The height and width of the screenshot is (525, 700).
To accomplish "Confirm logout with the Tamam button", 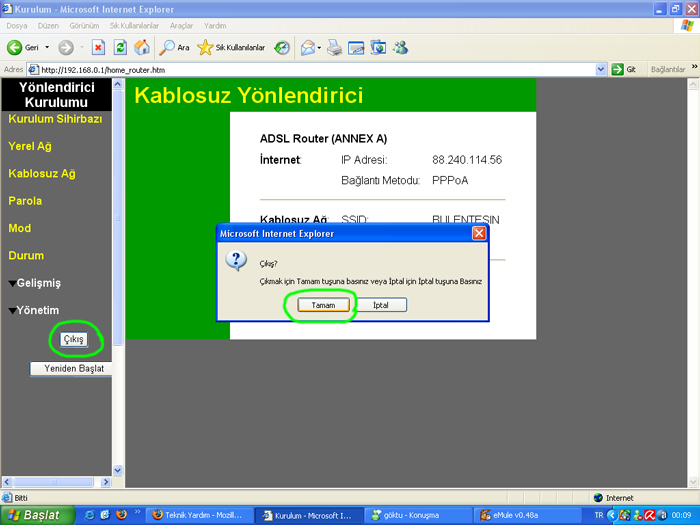I will point(323,305).
